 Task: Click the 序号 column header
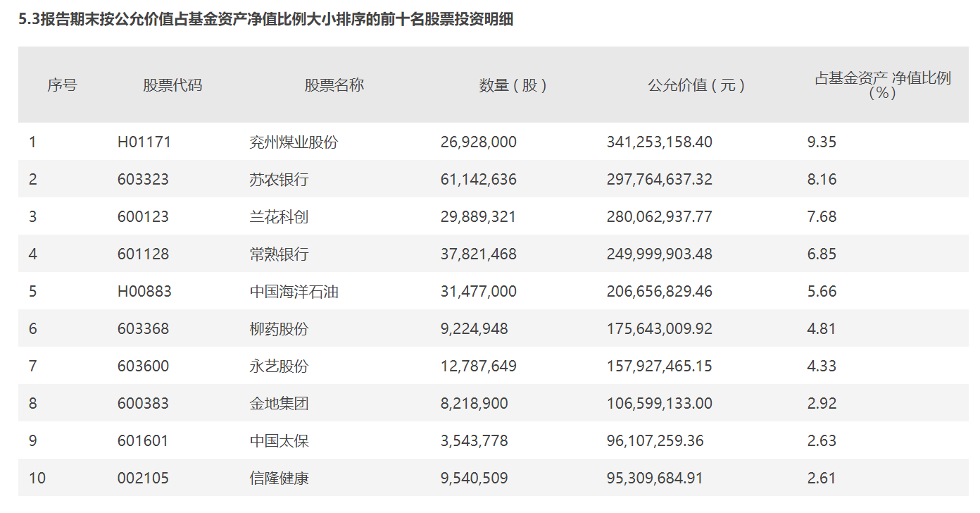[x=62, y=85]
